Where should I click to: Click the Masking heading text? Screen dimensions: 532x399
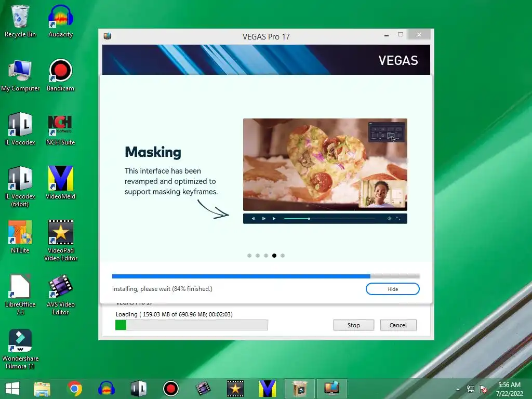pyautogui.click(x=153, y=152)
